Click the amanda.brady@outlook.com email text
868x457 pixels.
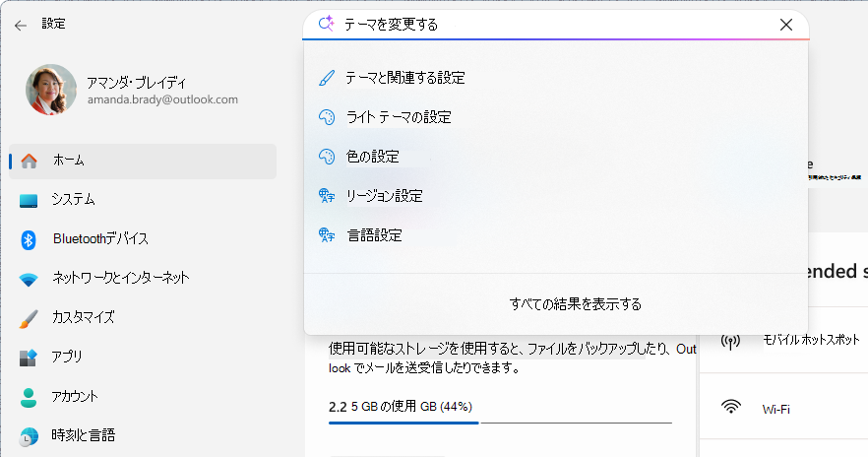coord(162,99)
